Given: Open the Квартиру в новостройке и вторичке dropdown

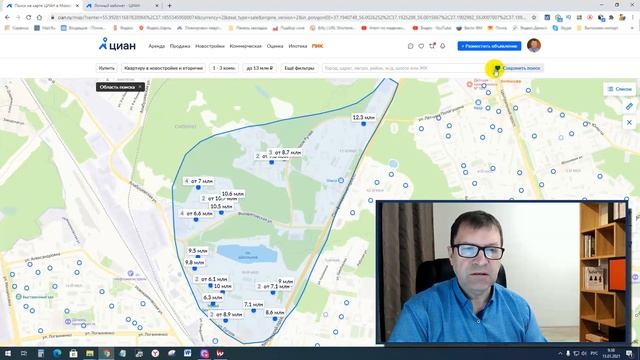Looking at the screenshot, I should 163,68.
